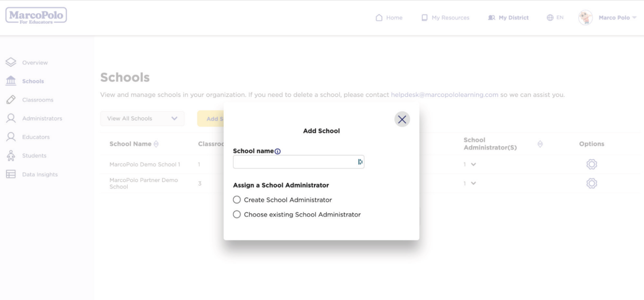Close the Add School dialog
The height and width of the screenshot is (300, 644).
pyautogui.click(x=402, y=119)
